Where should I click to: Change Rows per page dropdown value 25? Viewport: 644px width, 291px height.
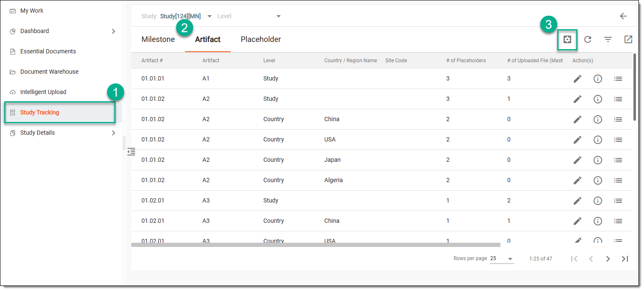(502, 259)
